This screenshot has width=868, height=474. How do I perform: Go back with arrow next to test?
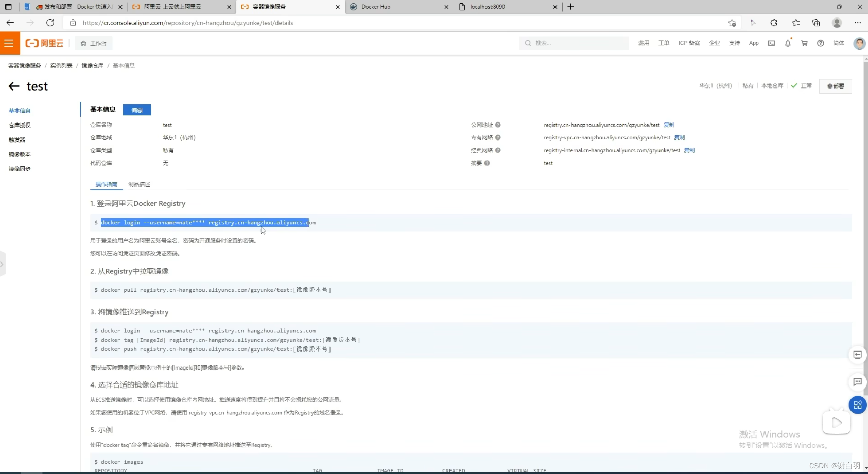tap(14, 86)
